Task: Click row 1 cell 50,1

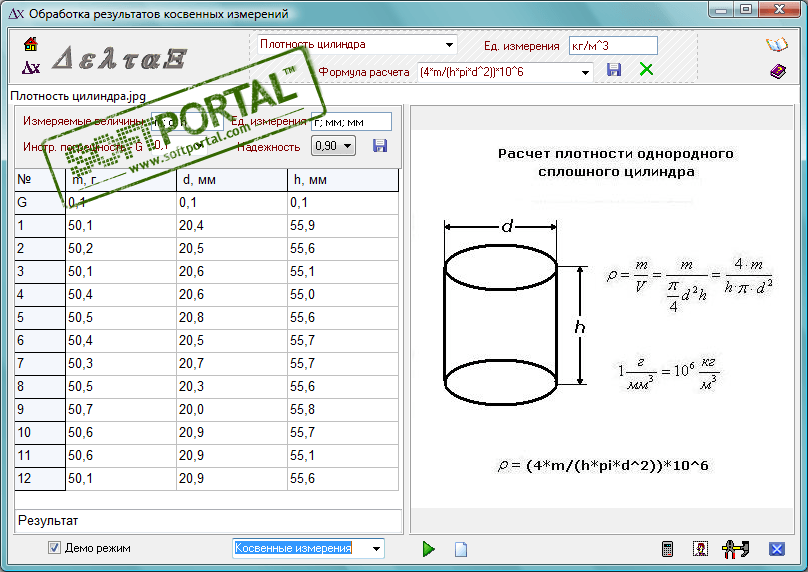Action: (121, 226)
